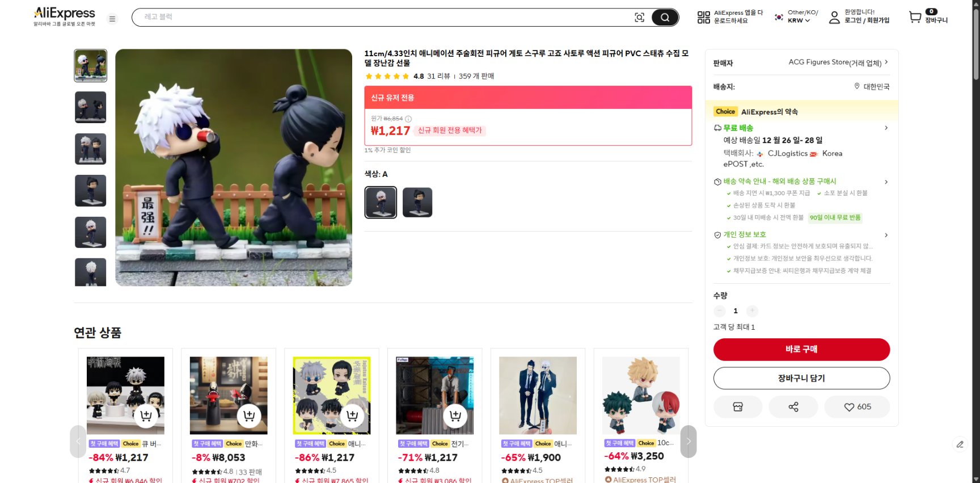Add to wishlist with heart 605
Screen dimensions: 980x483
tap(857, 407)
